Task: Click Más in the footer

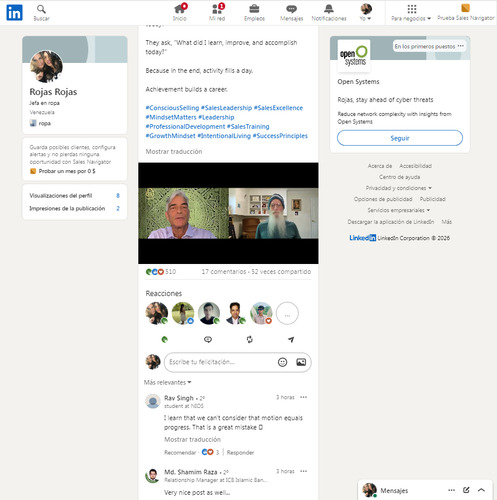Action: (447, 222)
